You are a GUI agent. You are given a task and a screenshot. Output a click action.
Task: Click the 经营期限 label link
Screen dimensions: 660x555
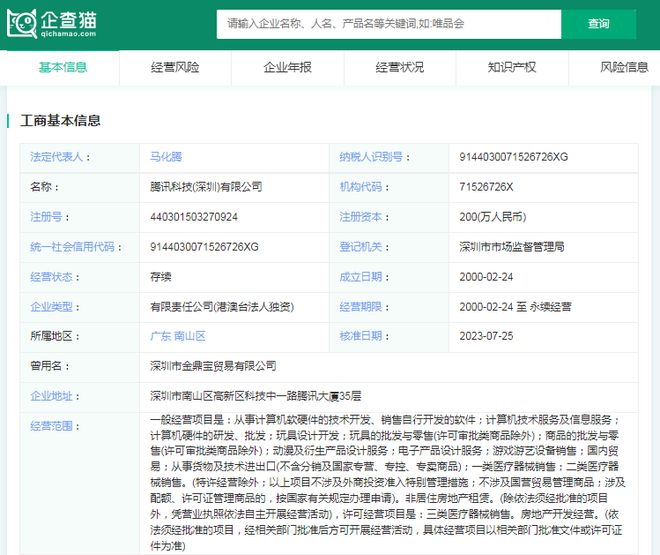pos(360,307)
